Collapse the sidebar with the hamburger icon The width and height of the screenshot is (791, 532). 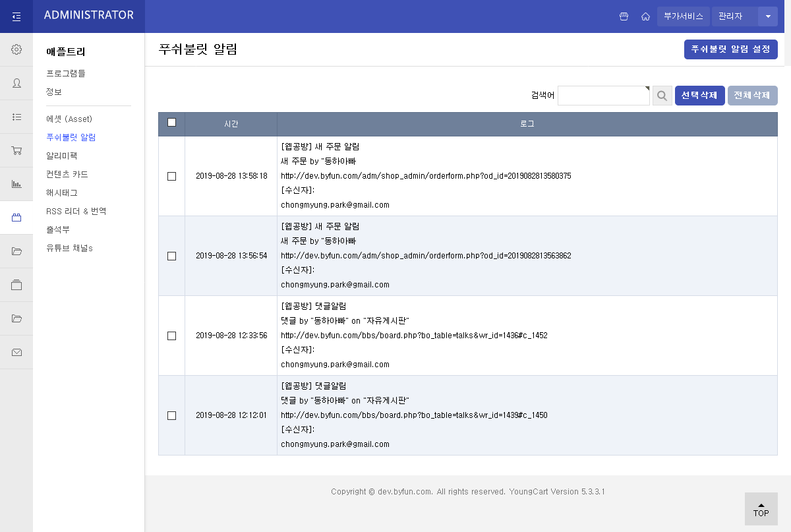point(16,16)
